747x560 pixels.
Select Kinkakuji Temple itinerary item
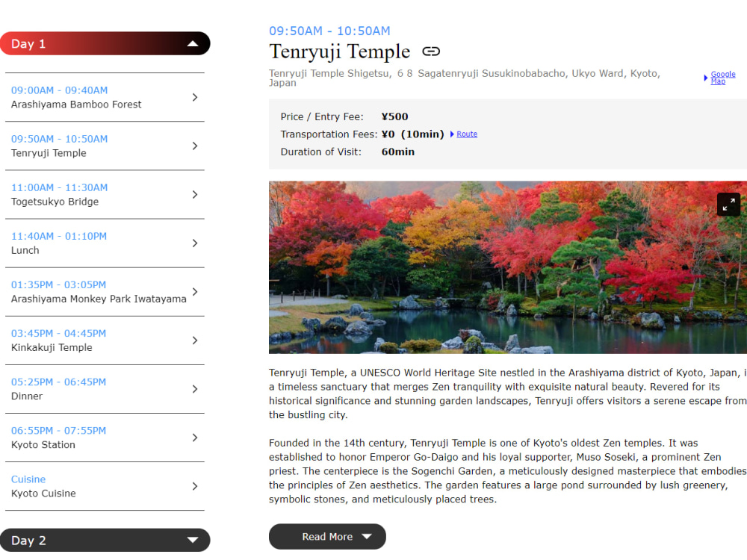[x=105, y=340]
